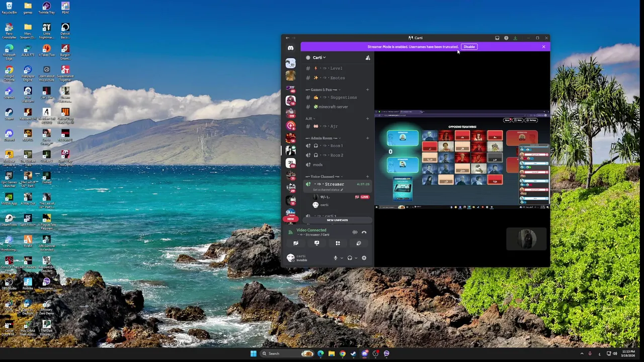Image resolution: width=644 pixels, height=362 pixels.
Task: Open noise suppression waveform icon
Action: pyautogui.click(x=355, y=232)
